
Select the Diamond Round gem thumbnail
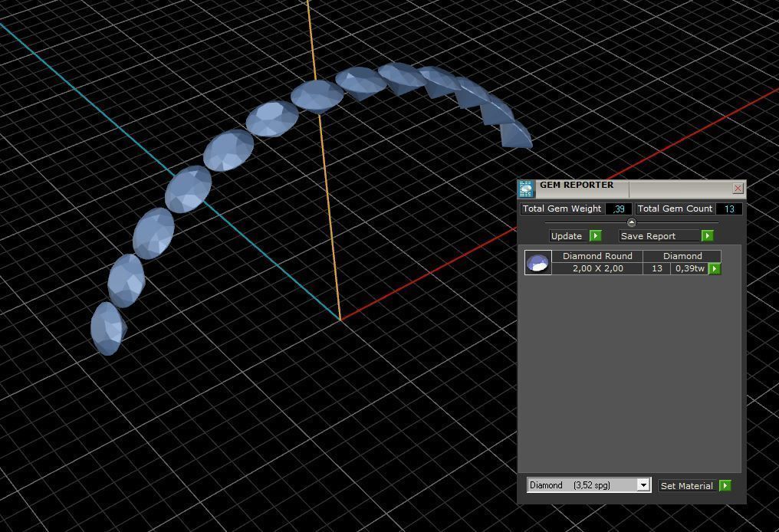[x=538, y=262]
